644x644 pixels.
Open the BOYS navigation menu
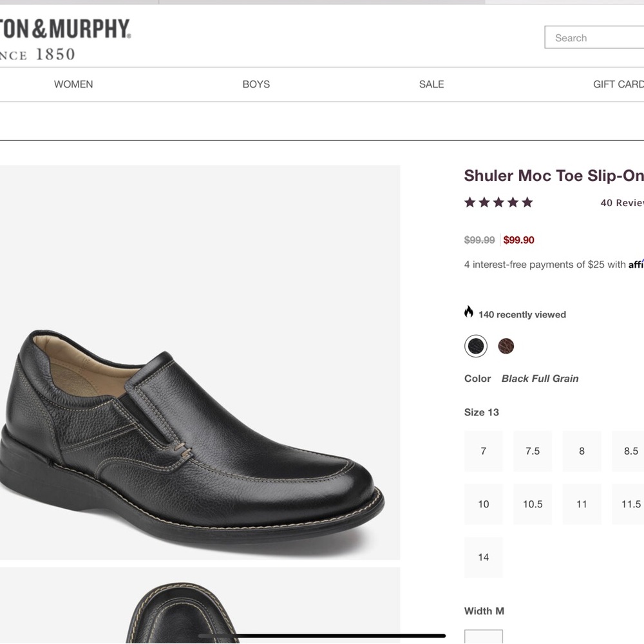pyautogui.click(x=256, y=84)
